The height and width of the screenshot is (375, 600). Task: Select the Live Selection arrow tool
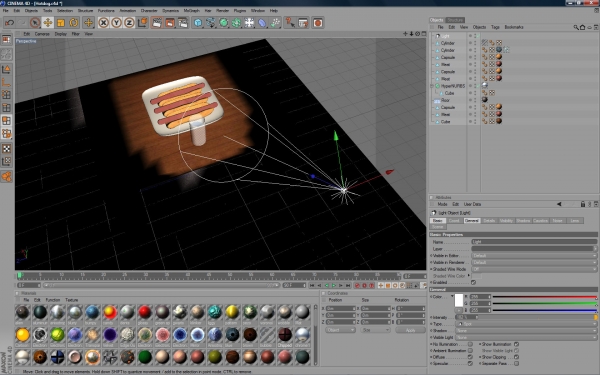click(35, 23)
